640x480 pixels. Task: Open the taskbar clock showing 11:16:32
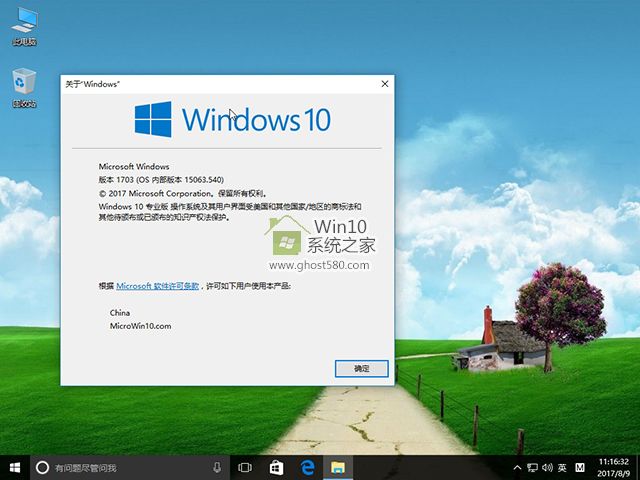pyautogui.click(x=614, y=468)
